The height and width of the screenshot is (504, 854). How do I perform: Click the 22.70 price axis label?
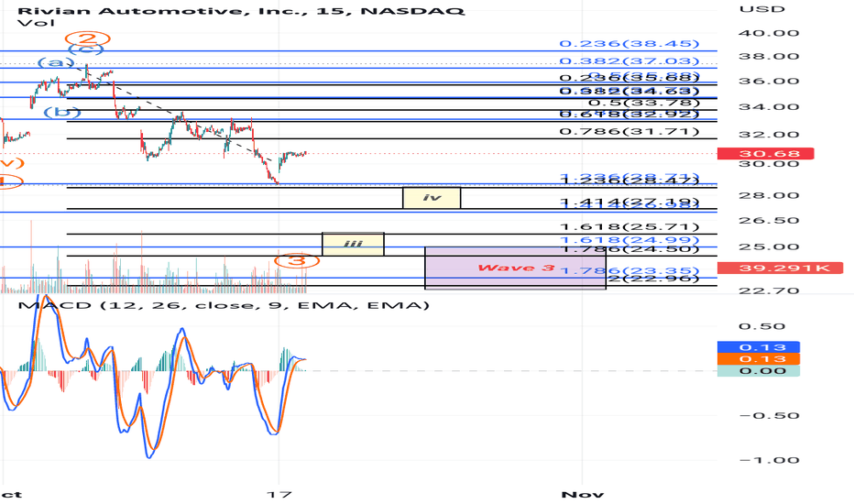click(x=769, y=290)
